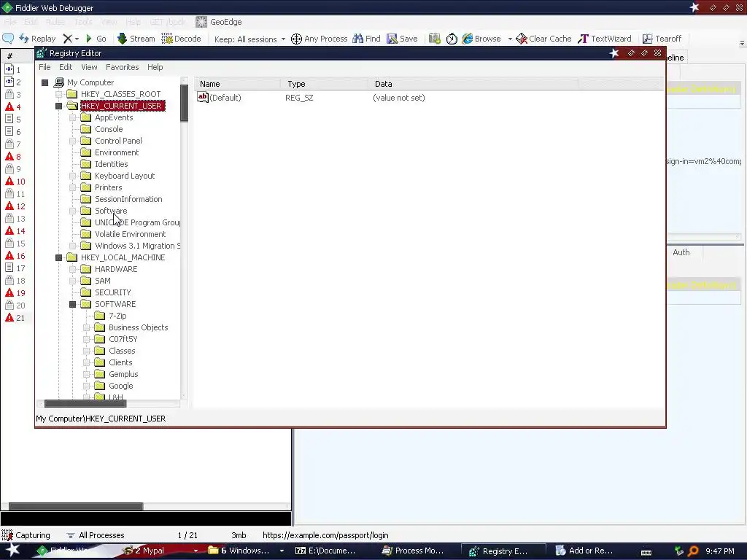Click the registry tree horizontal scrollbar
The height and width of the screenshot is (560, 747).
85,403
